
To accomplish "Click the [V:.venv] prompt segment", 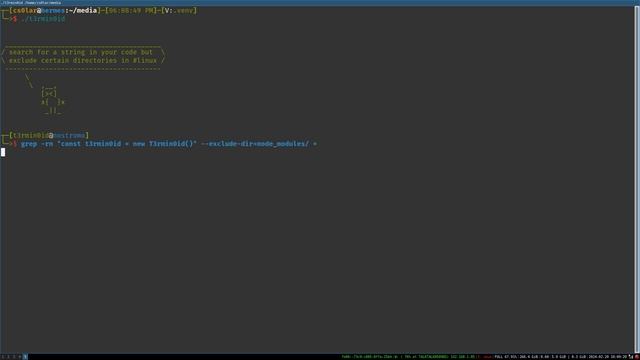I will pyautogui.click(x=179, y=11).
